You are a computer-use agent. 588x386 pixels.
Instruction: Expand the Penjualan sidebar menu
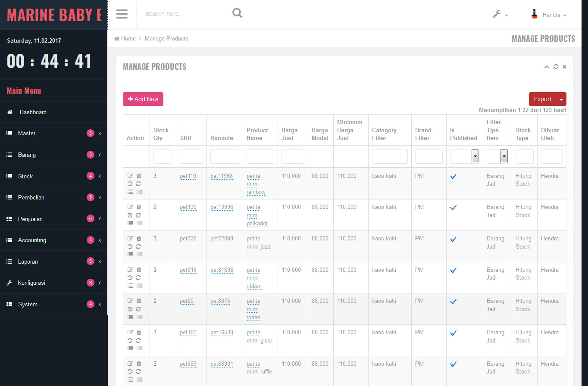(x=53, y=219)
